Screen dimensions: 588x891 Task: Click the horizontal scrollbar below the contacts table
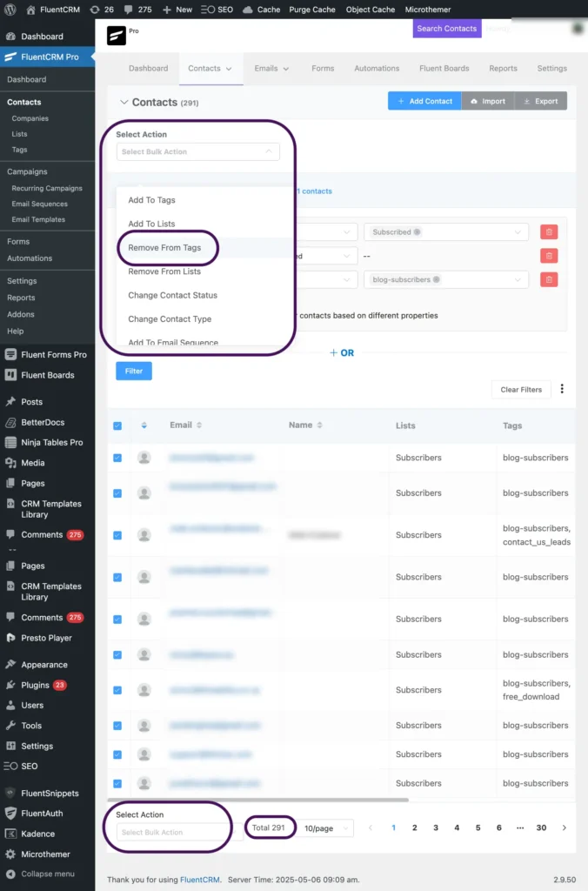(258, 800)
